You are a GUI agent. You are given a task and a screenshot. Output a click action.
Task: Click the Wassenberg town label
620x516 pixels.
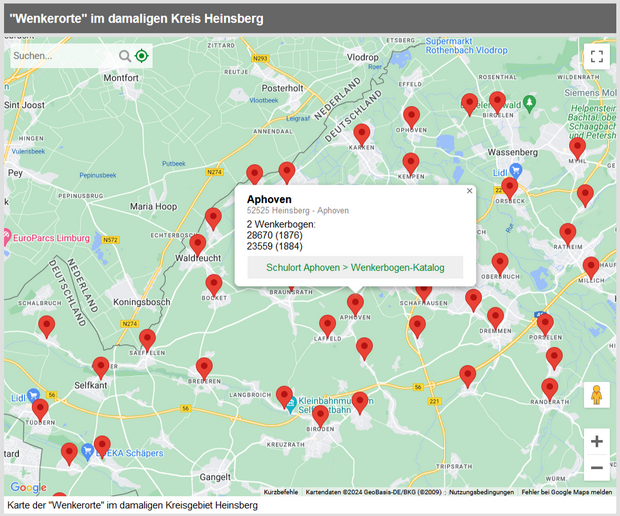[x=512, y=152]
